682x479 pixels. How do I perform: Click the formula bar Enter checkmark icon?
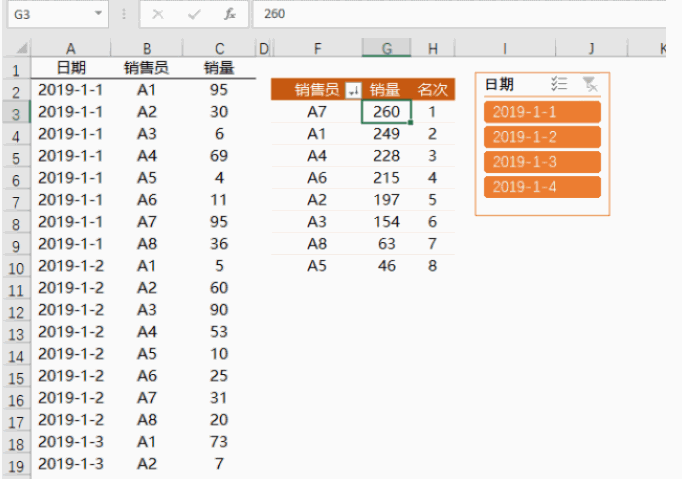(x=194, y=14)
